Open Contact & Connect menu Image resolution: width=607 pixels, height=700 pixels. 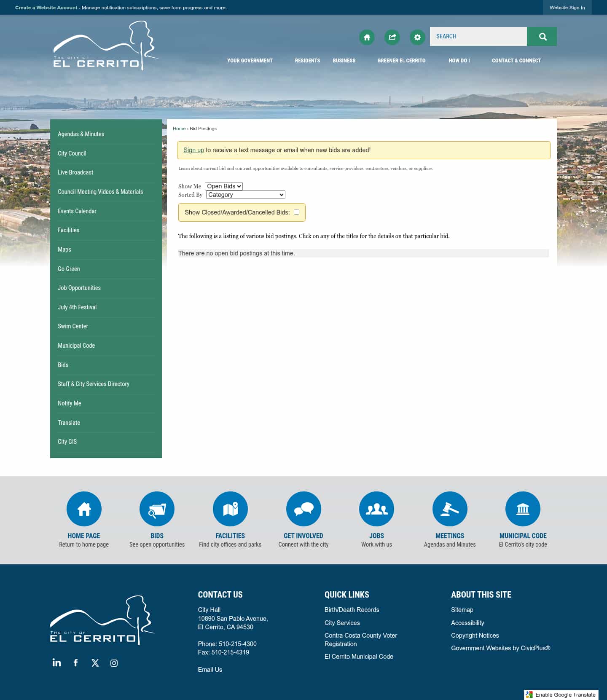coord(516,61)
